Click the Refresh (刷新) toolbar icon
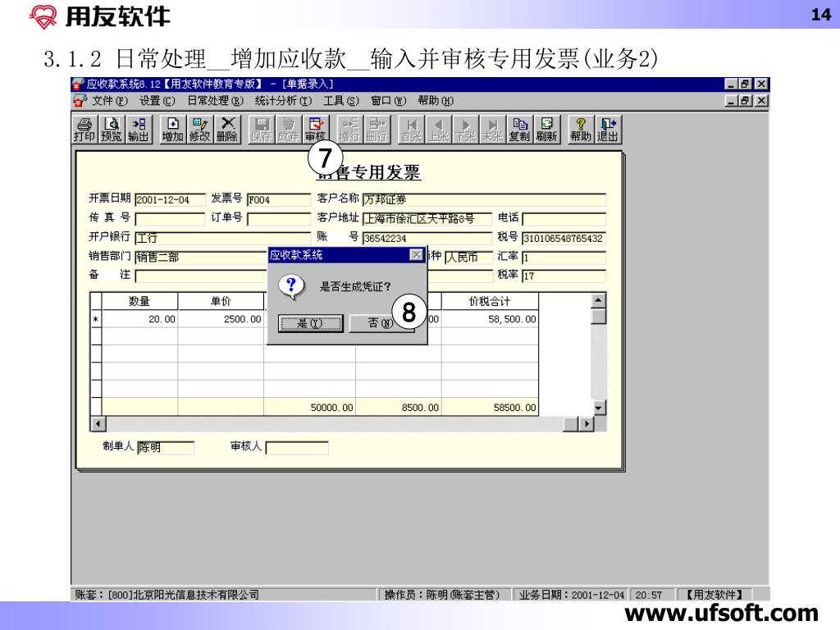The image size is (840, 630). click(x=546, y=130)
